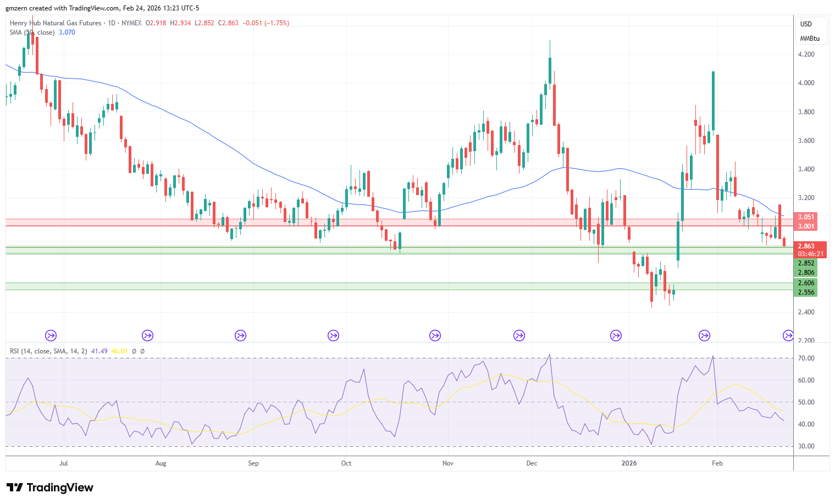Viewport: 835px width, 504px height.
Task: Click the 4.200 price axis label
Action: coord(806,54)
